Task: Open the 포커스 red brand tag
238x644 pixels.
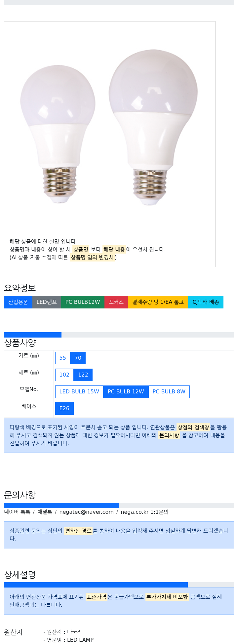Action: click(x=116, y=302)
